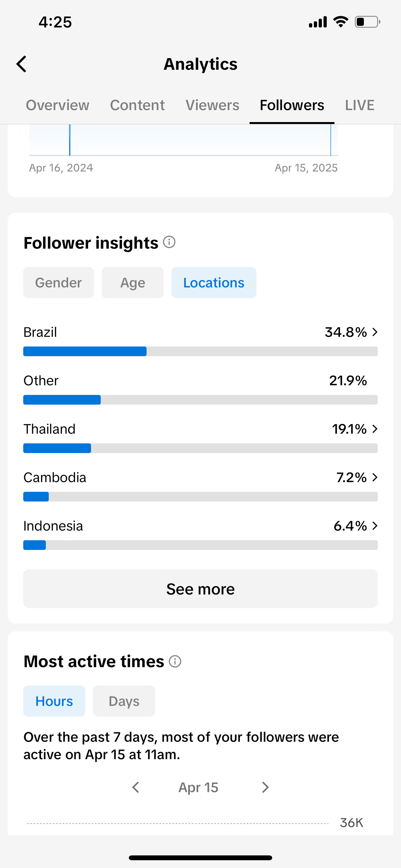This screenshot has width=401, height=868.
Task: Select the Age filter chip
Action: coord(133,283)
